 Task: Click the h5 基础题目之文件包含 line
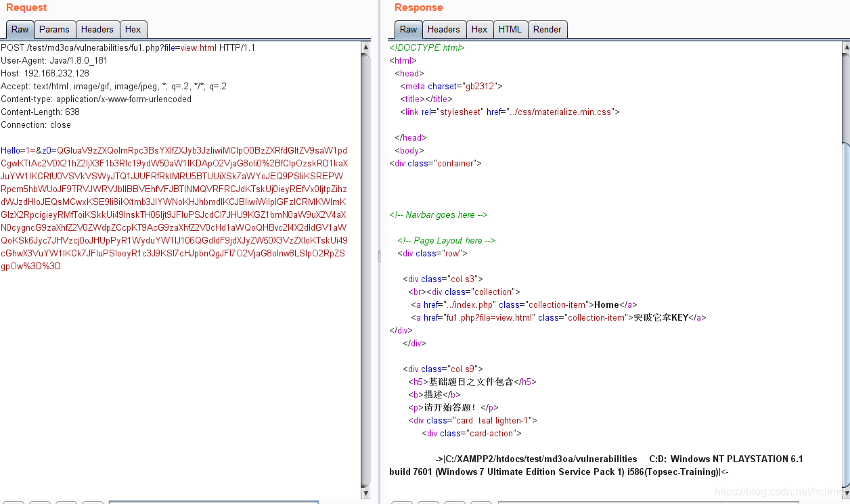[472, 382]
